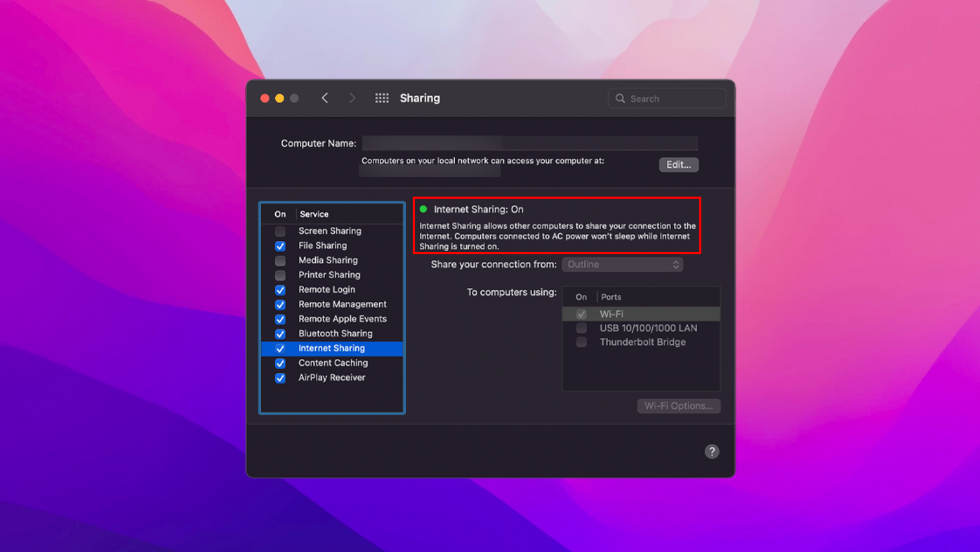The width and height of the screenshot is (980, 552).
Task: Select the AirPlay Receiver service row
Action: (x=332, y=379)
